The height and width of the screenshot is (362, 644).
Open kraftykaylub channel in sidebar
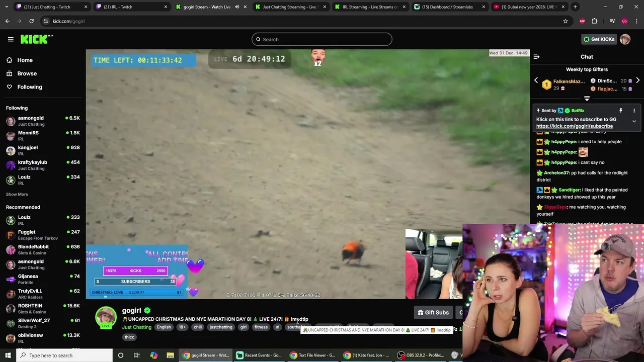pos(43,165)
